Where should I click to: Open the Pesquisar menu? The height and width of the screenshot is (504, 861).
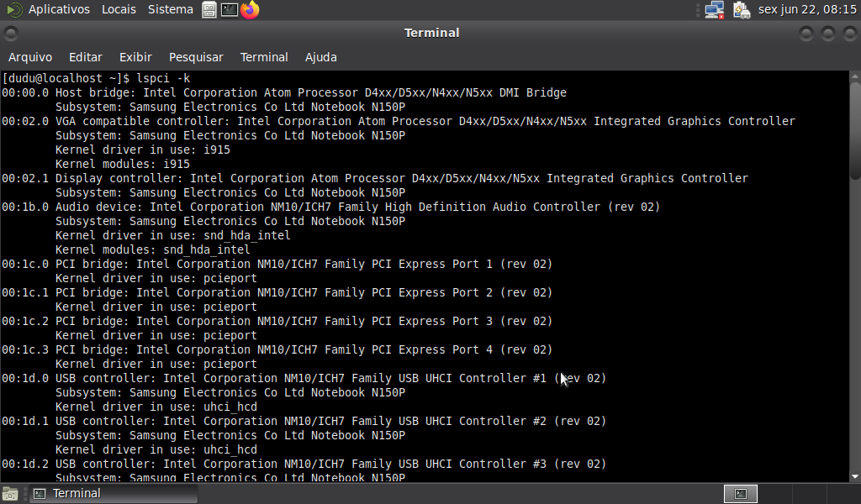coord(196,57)
